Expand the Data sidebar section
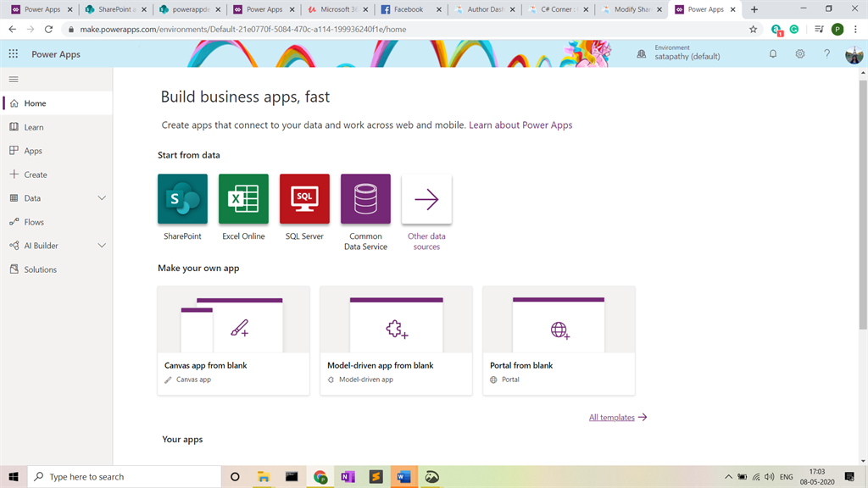Image resolution: width=868 pixels, height=488 pixels. [37, 197]
